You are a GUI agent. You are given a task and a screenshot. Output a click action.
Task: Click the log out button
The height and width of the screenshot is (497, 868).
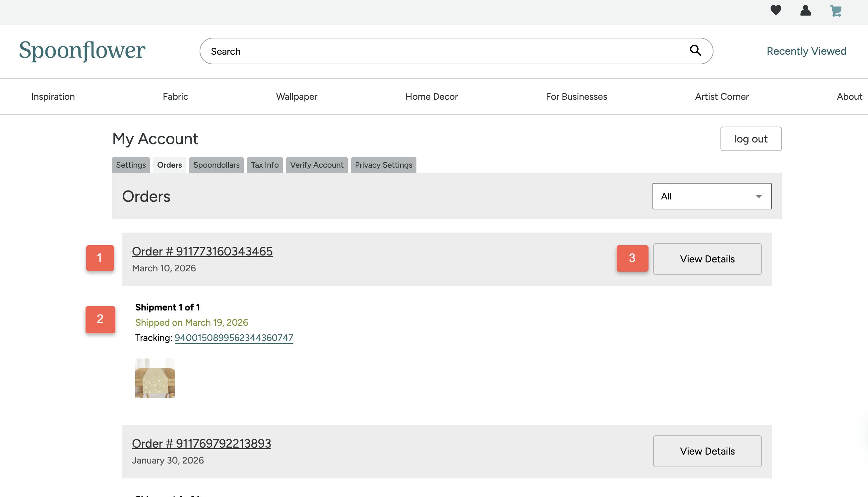point(751,139)
